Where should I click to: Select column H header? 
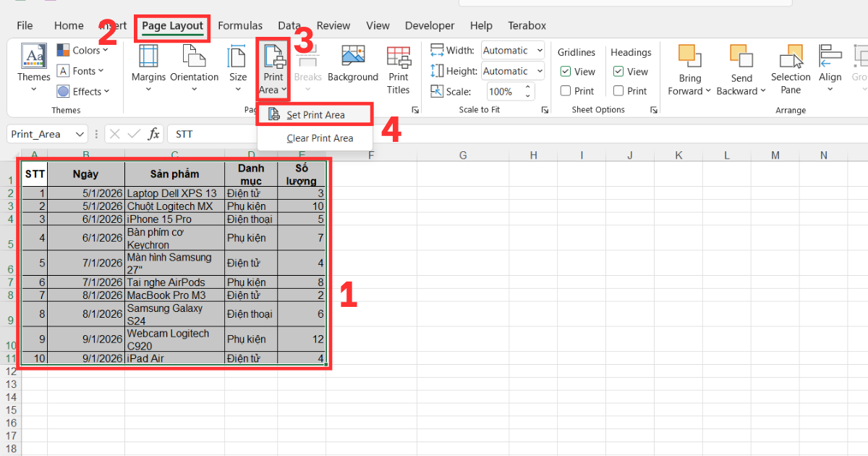(x=533, y=155)
